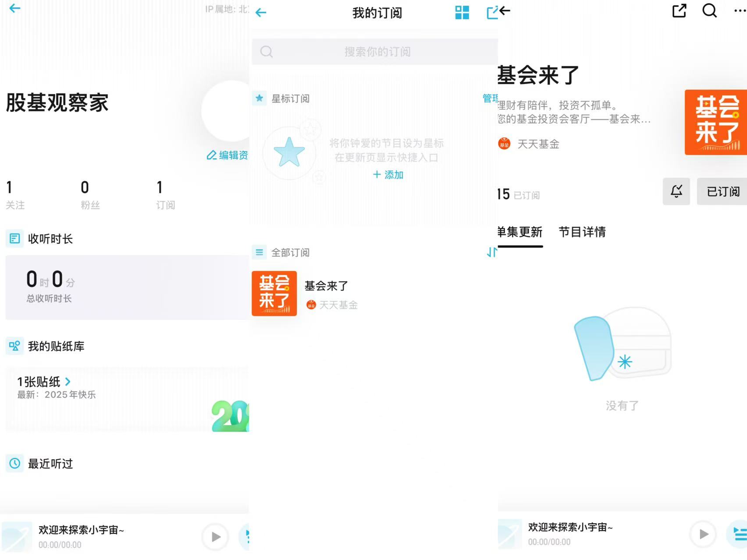Switch to the 节目详情 tab
The image size is (747, 560).
(582, 232)
